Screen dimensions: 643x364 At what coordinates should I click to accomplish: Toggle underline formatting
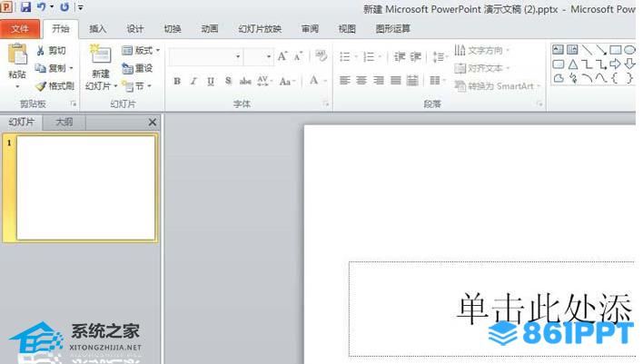pos(211,81)
